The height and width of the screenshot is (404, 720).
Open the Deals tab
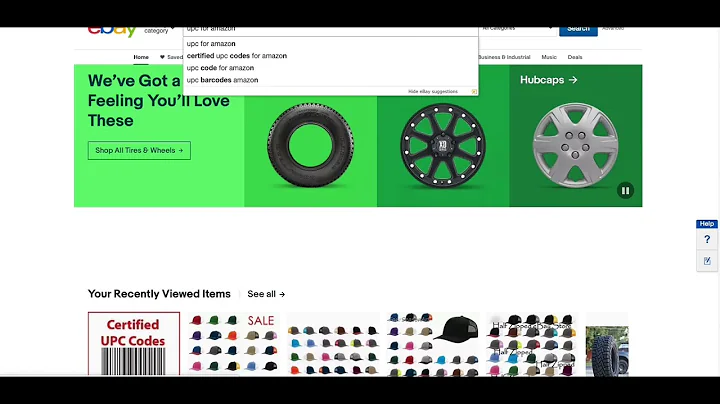pos(574,57)
